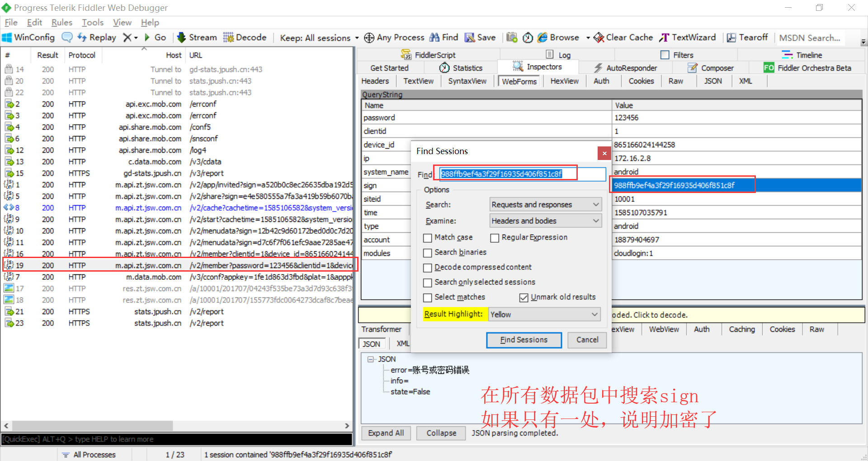Switch to the Log tab

click(x=558, y=55)
